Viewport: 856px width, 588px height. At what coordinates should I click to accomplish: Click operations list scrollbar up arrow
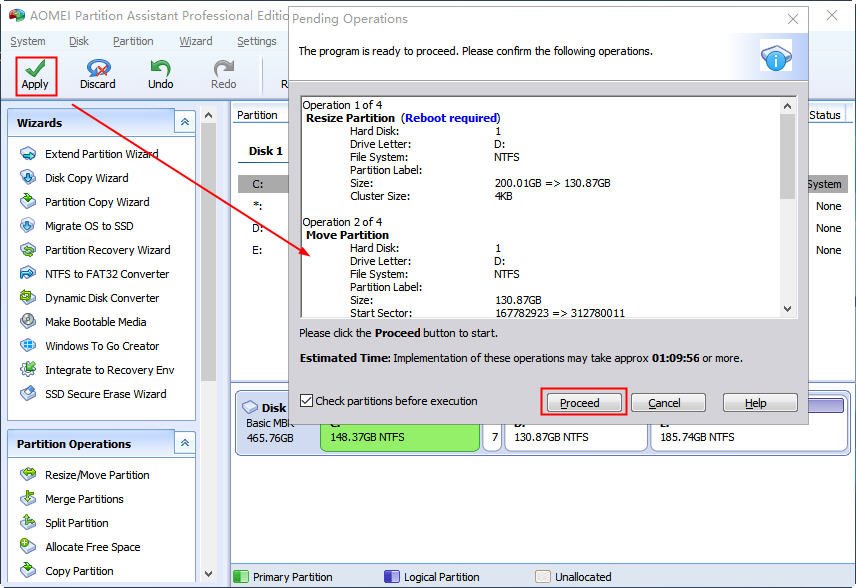[x=787, y=106]
